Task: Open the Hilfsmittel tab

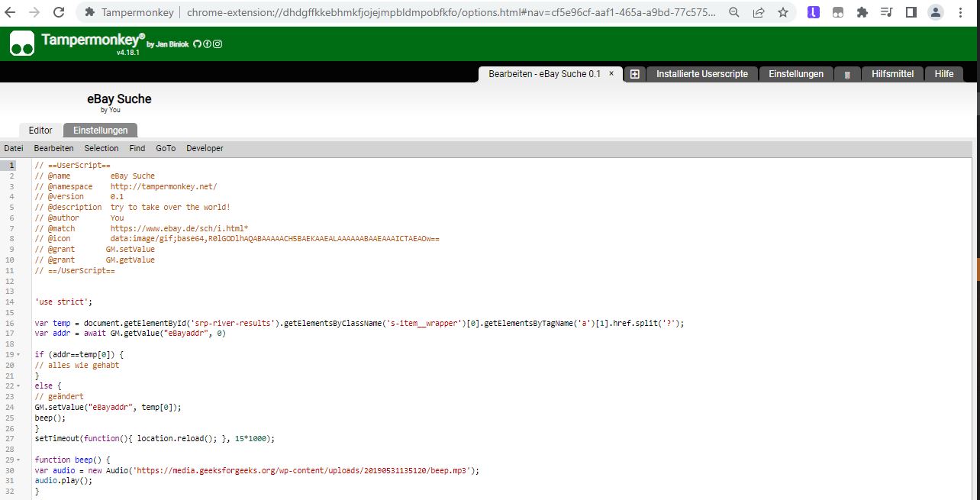Action: click(893, 74)
